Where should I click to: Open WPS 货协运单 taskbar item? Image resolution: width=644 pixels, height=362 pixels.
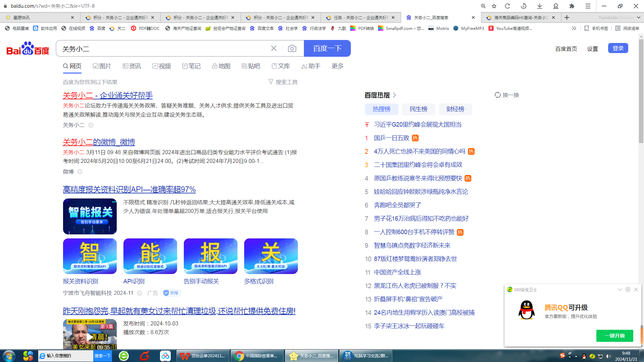(x=203, y=356)
